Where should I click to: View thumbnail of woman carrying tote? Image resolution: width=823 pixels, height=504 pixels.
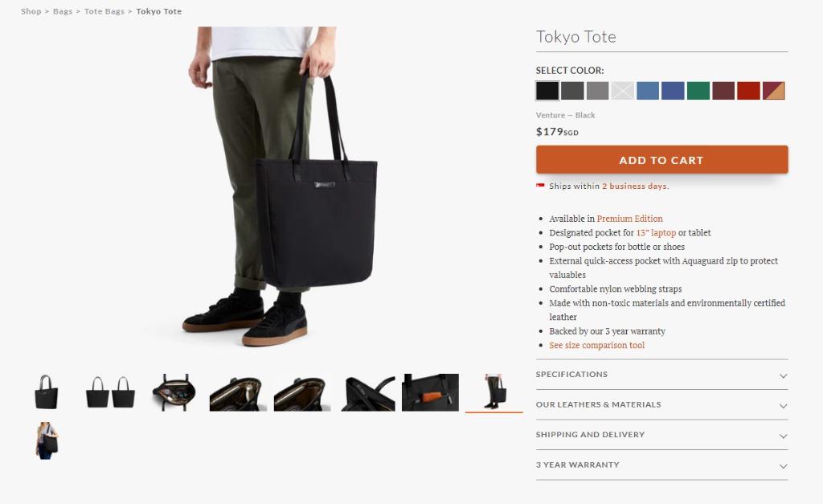(46, 440)
